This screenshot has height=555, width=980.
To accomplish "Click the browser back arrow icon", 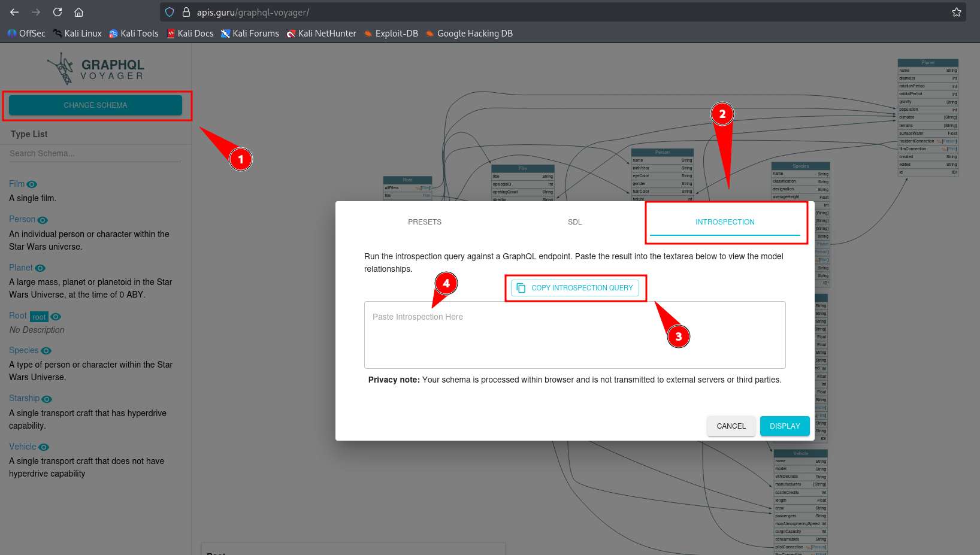I will pyautogui.click(x=14, y=12).
